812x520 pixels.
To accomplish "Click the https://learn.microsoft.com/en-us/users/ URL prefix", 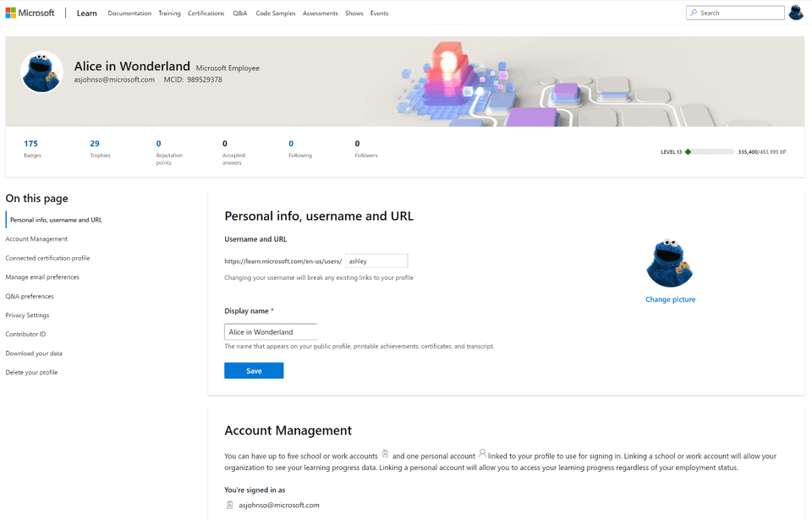I will (x=283, y=261).
